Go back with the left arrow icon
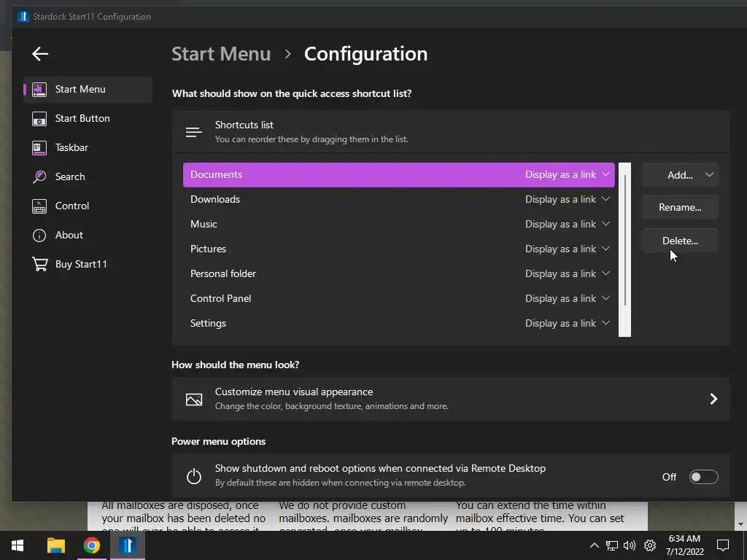This screenshot has height=560, width=747. pyautogui.click(x=40, y=54)
